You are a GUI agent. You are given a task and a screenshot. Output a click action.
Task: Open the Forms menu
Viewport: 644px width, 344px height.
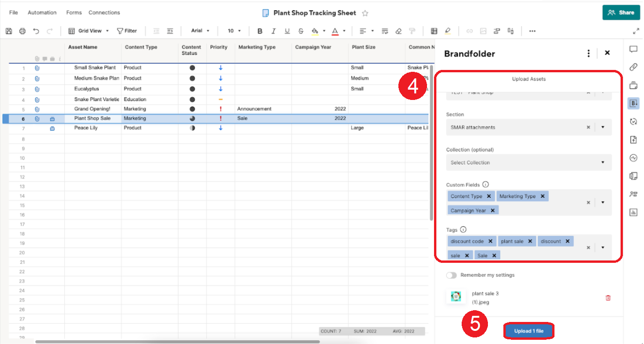74,13
